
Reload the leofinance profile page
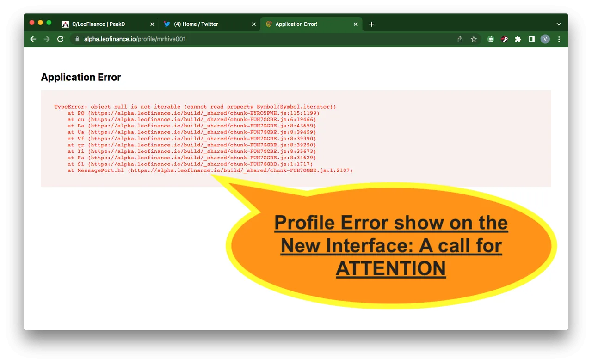pos(60,39)
